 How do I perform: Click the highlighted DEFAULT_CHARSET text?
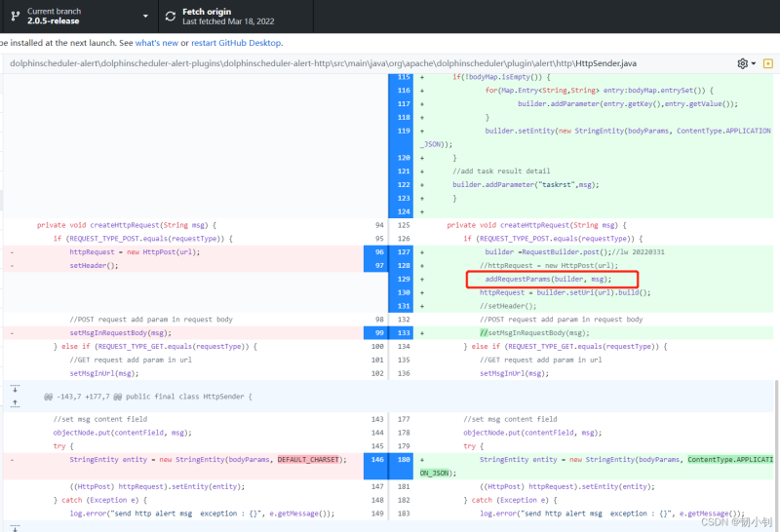[x=308, y=459]
